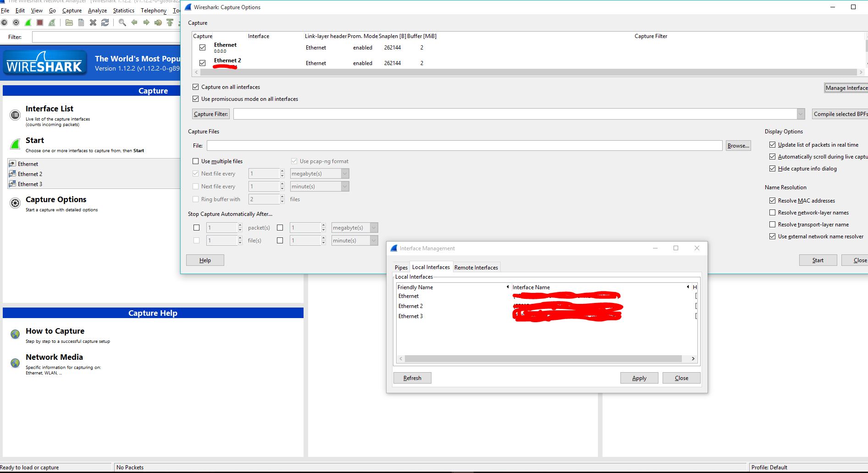Click the green fin Start icon on start page
Viewport: 868px width, 473px height.
(x=15, y=144)
